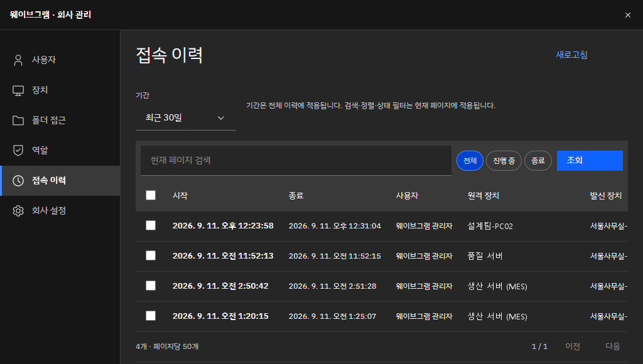
Task: Click the end time 오후 12:31:04
Action: coord(335,226)
